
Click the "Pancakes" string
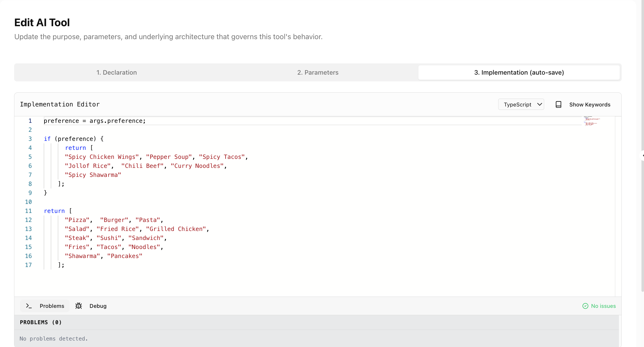[x=125, y=256]
